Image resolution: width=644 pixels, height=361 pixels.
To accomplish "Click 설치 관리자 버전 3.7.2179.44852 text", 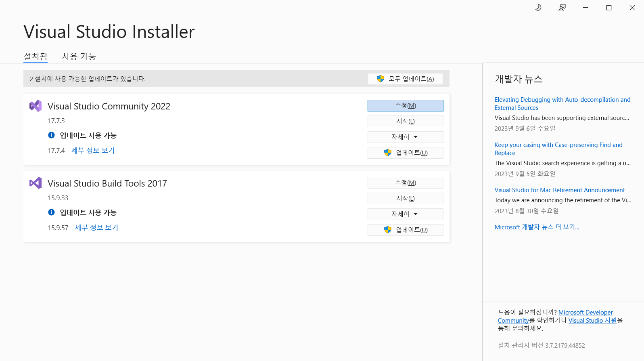I will click(x=542, y=345).
